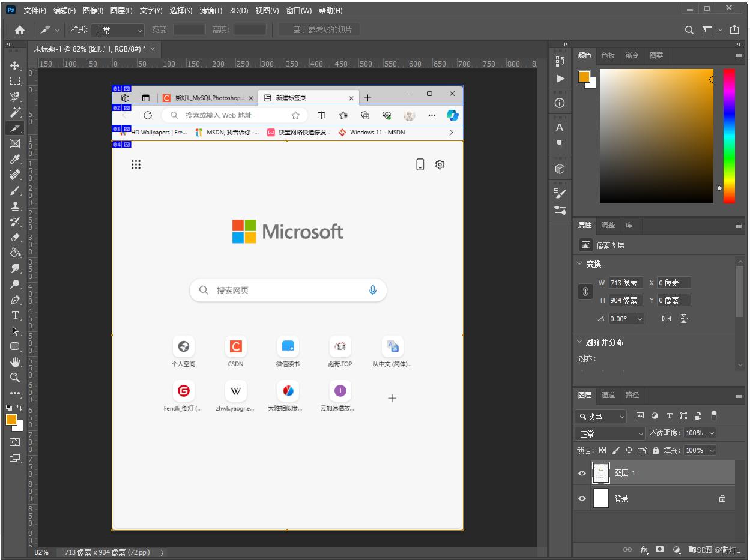Open the 滤镜(T) menu
This screenshot has height=560, width=750.
tap(211, 11)
